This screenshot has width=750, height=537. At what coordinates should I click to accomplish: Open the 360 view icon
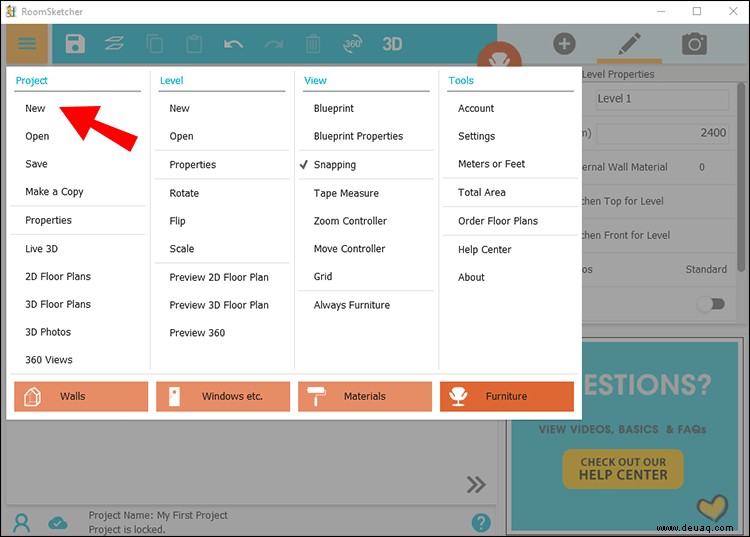tap(353, 44)
